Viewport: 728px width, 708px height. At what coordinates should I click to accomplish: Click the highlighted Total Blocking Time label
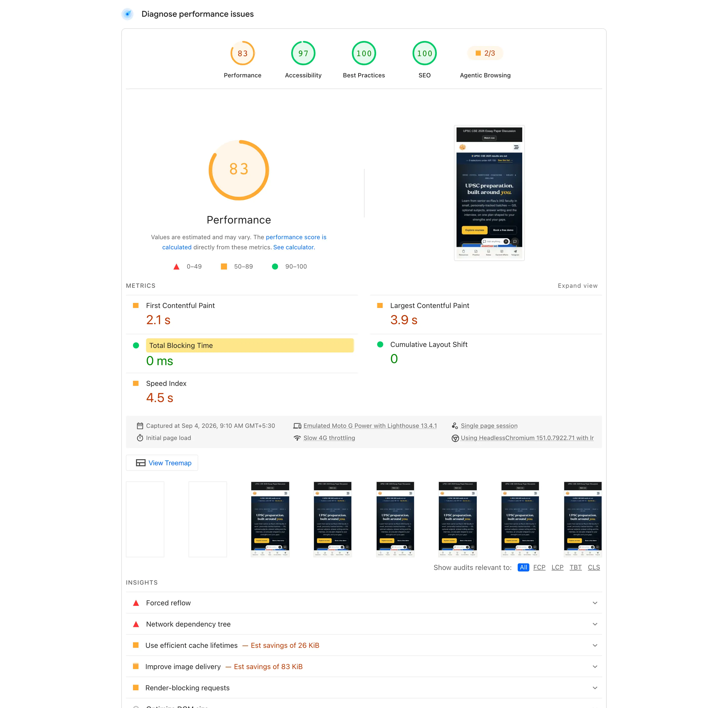[x=249, y=345]
